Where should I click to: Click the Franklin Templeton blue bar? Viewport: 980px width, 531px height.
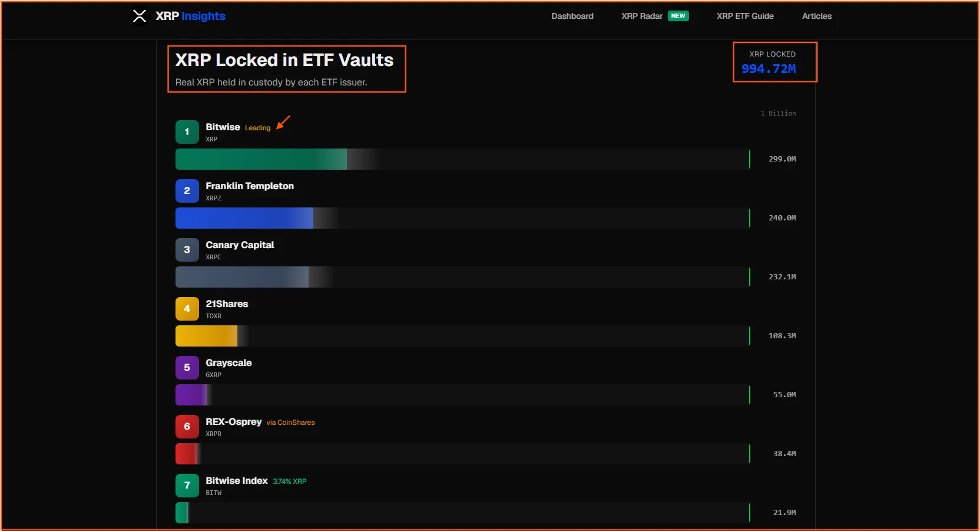pos(244,218)
